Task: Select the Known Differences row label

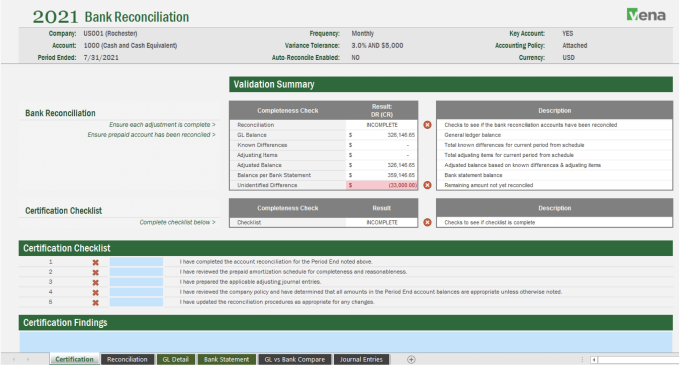Action: point(262,145)
